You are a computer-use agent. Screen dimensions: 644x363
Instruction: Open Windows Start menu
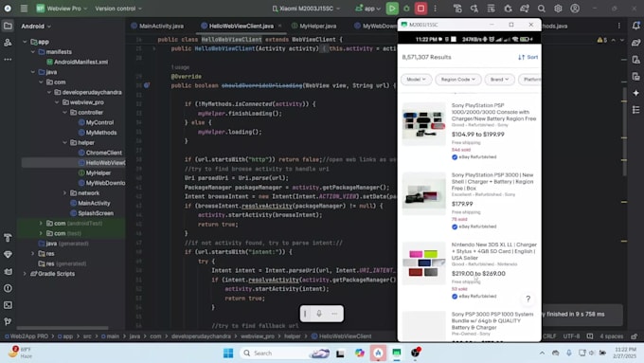click(228, 353)
